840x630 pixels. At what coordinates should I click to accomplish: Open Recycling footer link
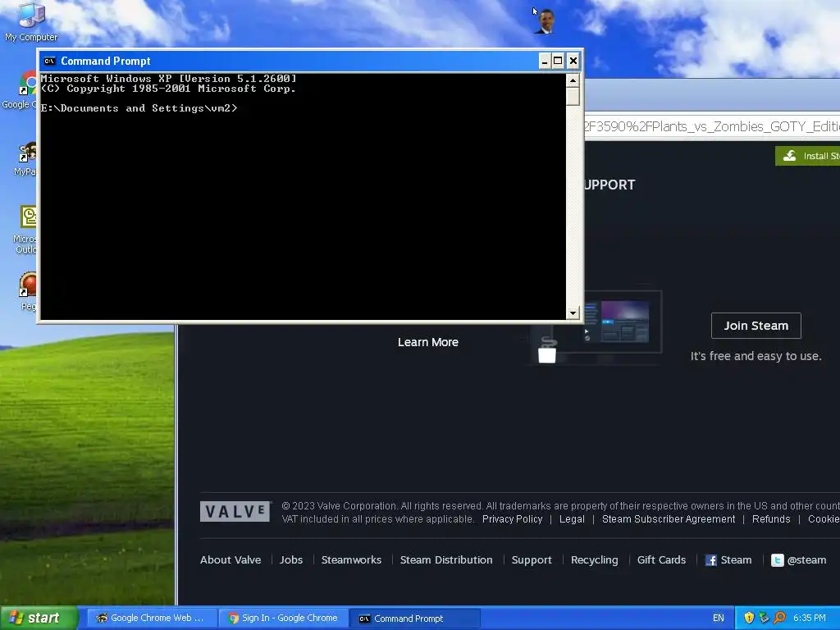point(594,559)
